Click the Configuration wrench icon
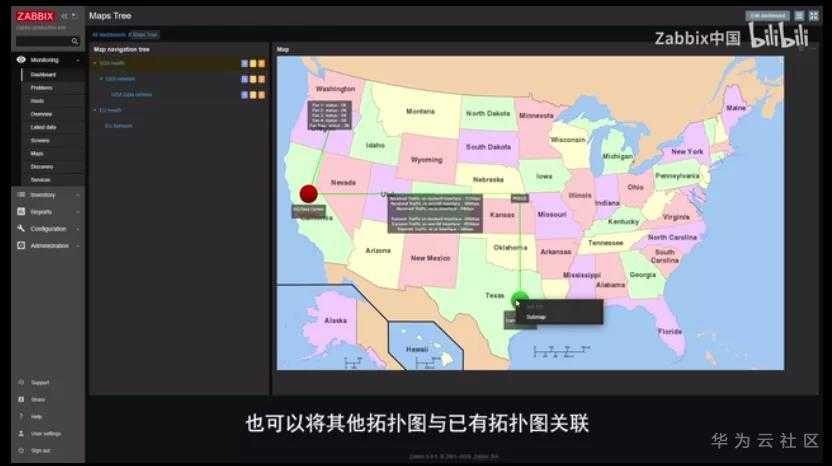This screenshot has width=832, height=466. pyautogui.click(x=21, y=228)
